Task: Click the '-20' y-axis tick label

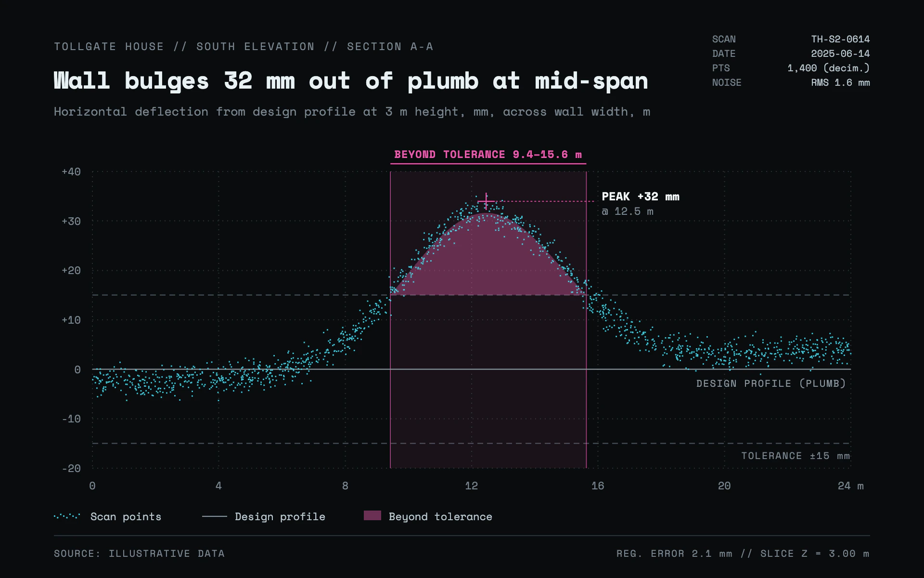Action: (x=71, y=469)
